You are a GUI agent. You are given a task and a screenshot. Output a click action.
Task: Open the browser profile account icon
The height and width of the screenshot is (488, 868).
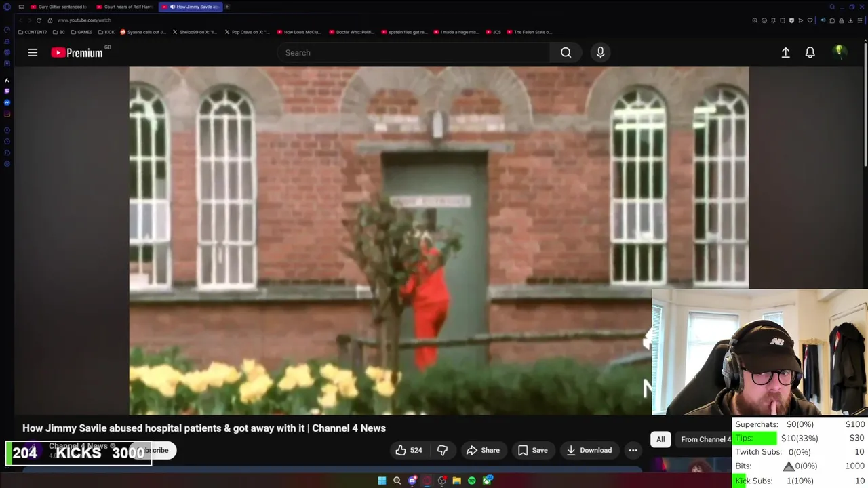842,20
